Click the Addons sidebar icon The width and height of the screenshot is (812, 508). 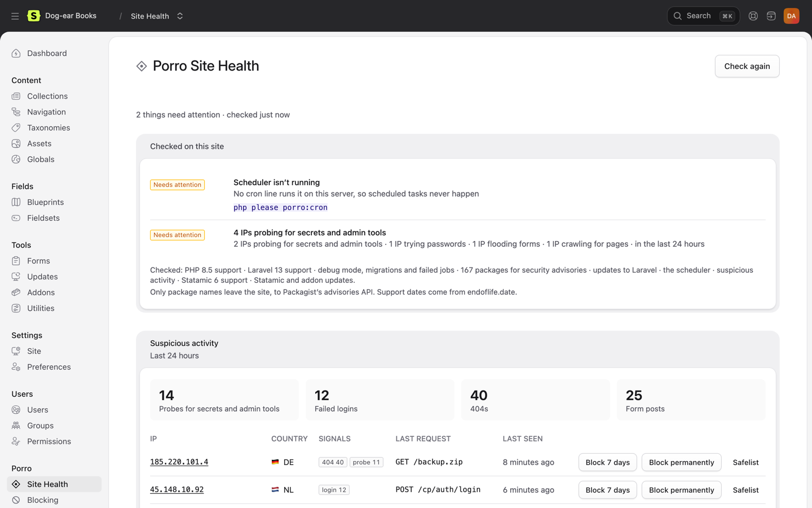click(x=16, y=293)
